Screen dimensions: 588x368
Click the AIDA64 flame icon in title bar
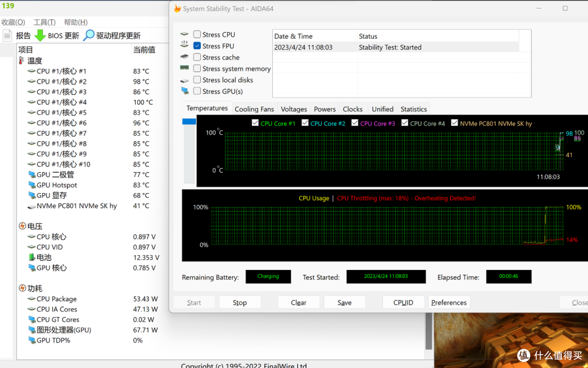177,9
